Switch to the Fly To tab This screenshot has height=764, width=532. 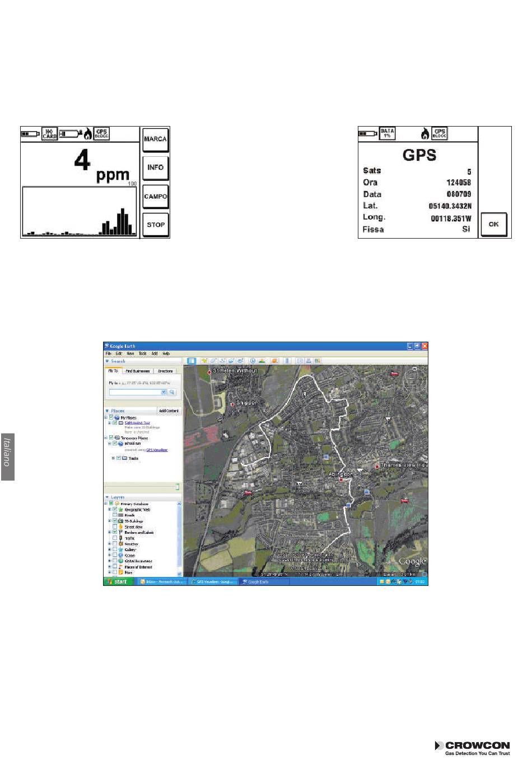[x=113, y=371]
